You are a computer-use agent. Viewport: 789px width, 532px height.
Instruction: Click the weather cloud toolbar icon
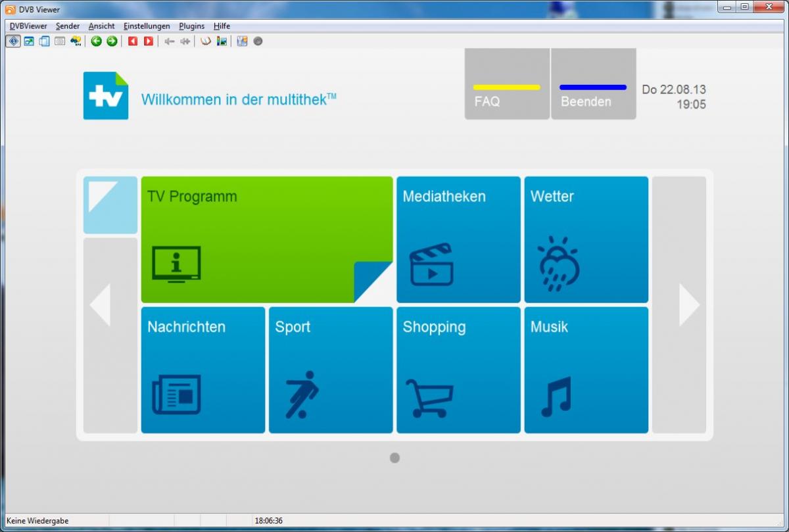[76, 41]
